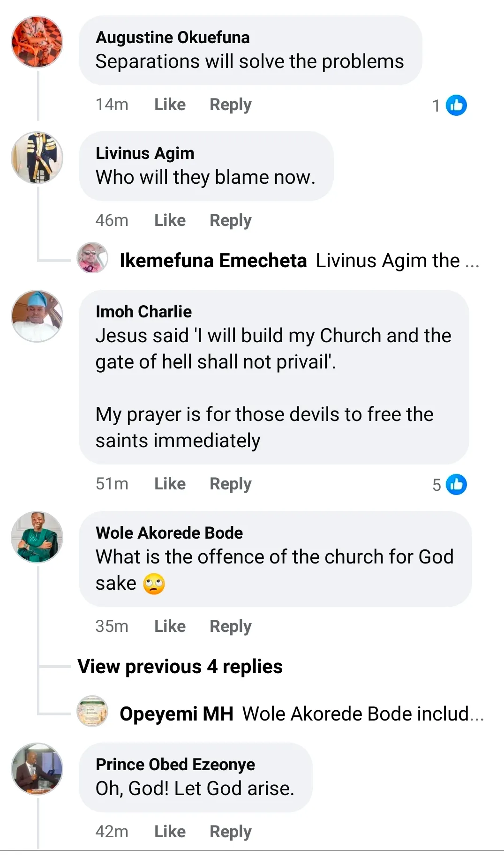Screen dimensions: 504x856
Task: Expand View previous 4 replies
Action: pos(180,667)
